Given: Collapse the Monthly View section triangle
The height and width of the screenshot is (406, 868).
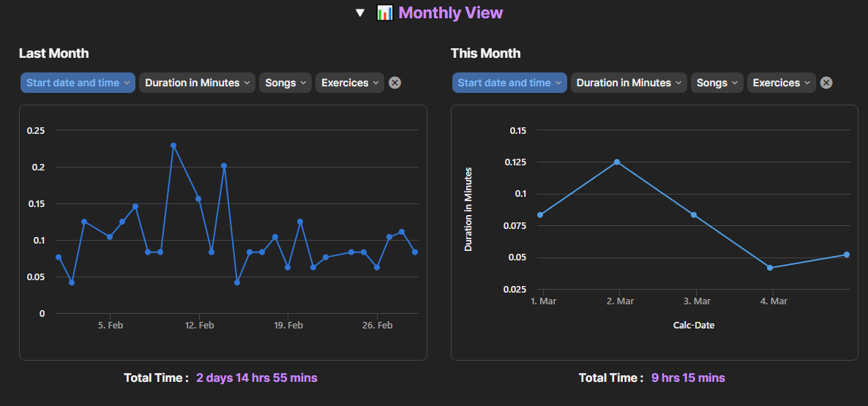Looking at the screenshot, I should [359, 13].
